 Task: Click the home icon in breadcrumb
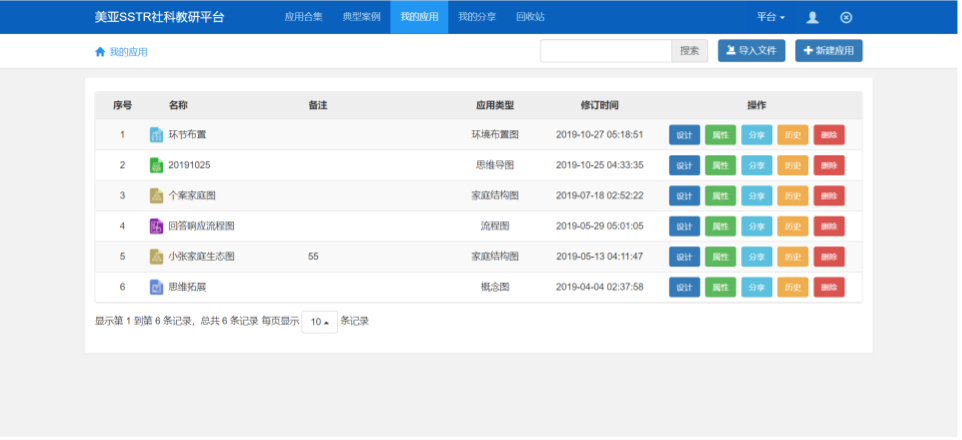click(x=100, y=52)
